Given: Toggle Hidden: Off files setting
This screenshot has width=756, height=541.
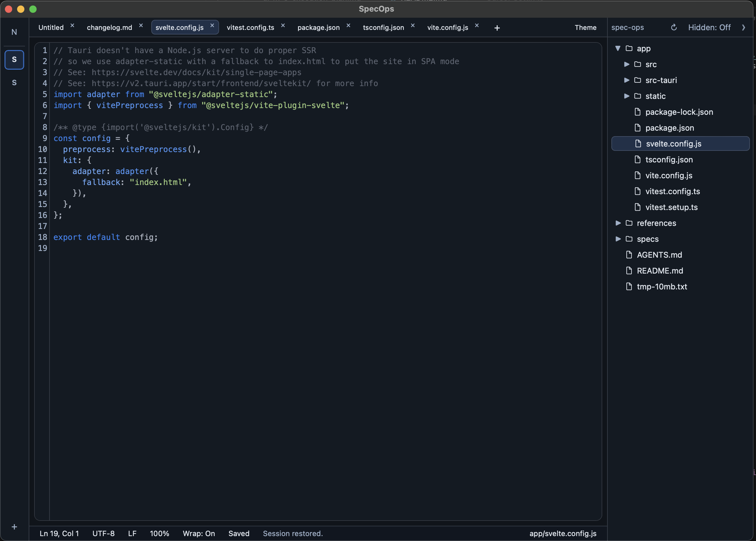Looking at the screenshot, I should (x=709, y=27).
